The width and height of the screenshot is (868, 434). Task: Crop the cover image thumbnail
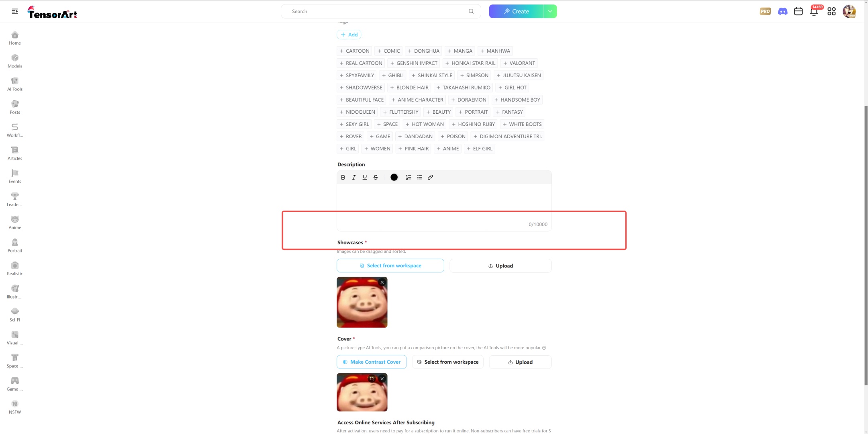point(372,379)
